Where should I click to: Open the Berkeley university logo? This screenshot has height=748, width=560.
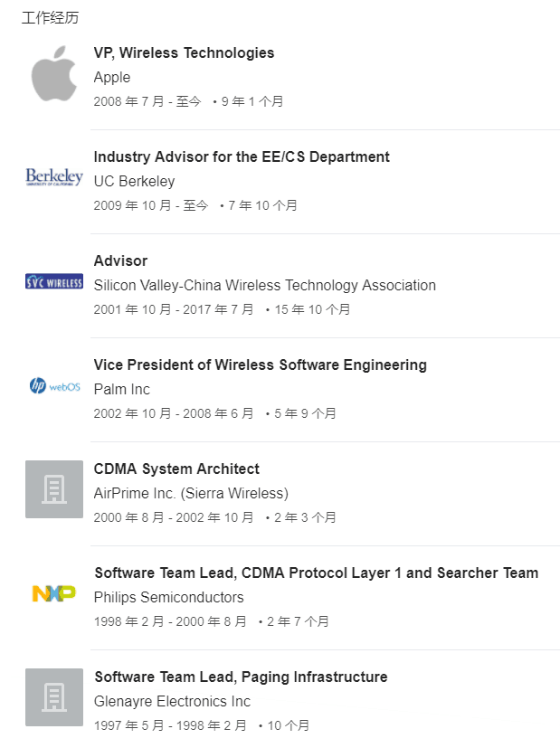(54, 177)
